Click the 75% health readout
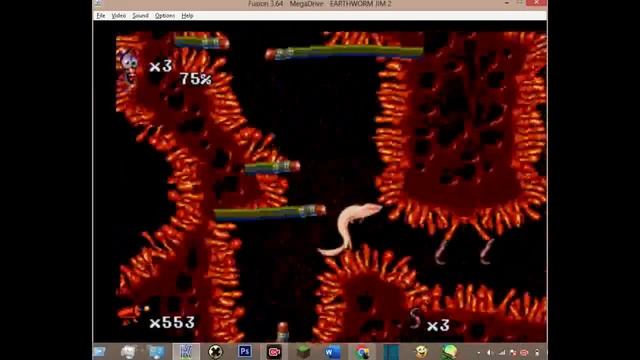The width and height of the screenshot is (640, 360). click(x=196, y=79)
